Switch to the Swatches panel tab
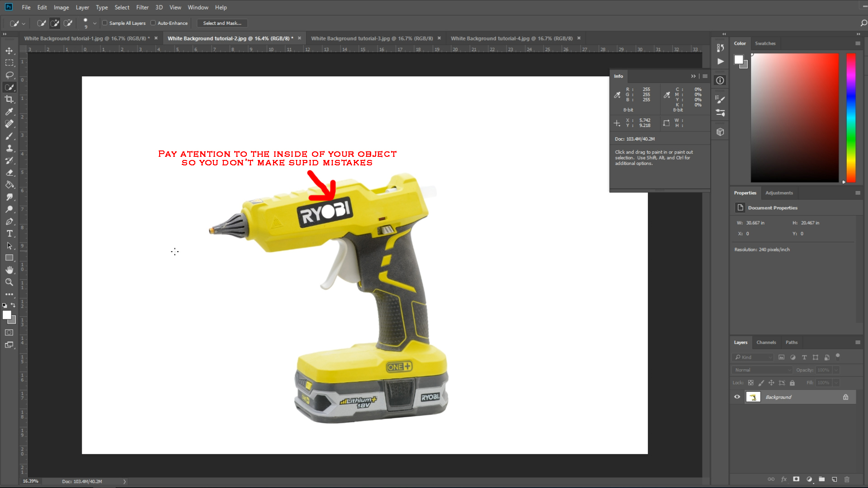The width and height of the screenshot is (868, 488). (765, 43)
